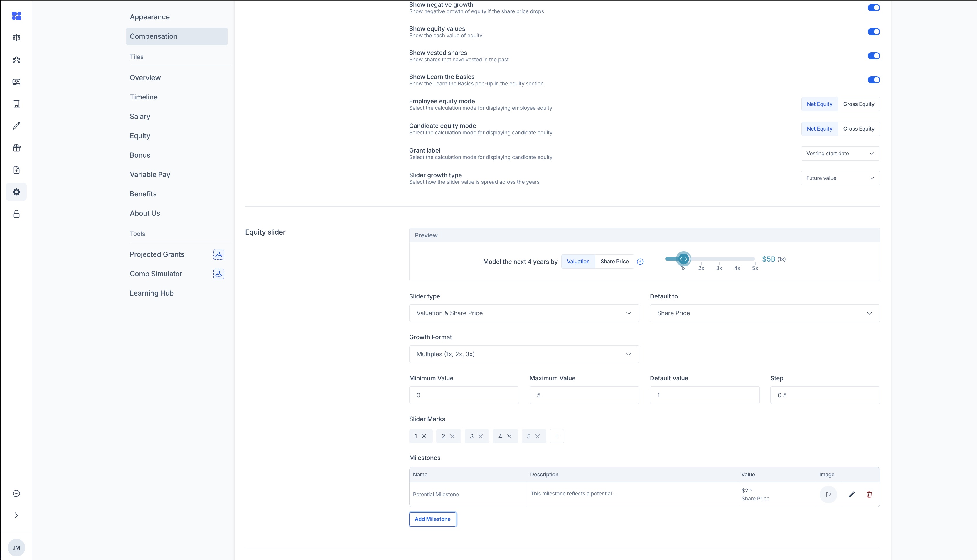Screen dimensions: 977x560
Task: Remove slider mark 3
Action: [480, 436]
